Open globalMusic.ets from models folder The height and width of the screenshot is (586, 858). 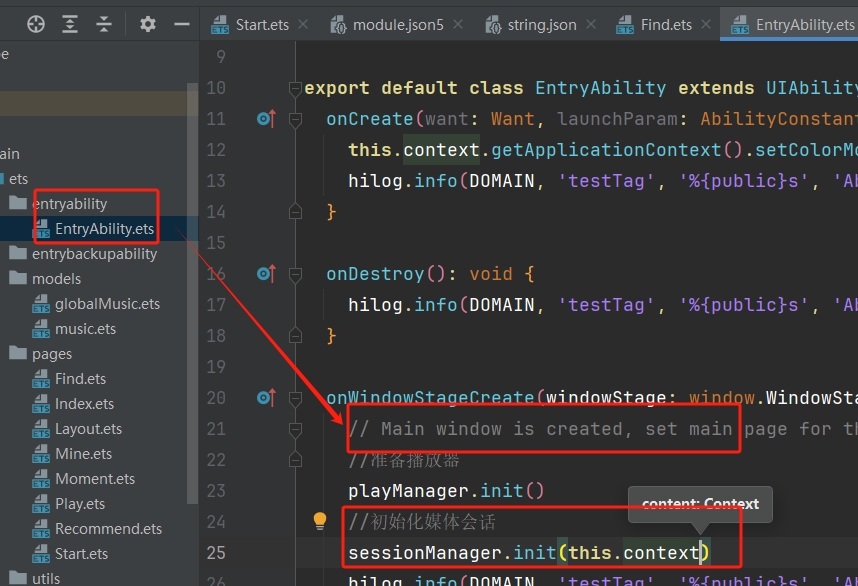[x=107, y=304]
